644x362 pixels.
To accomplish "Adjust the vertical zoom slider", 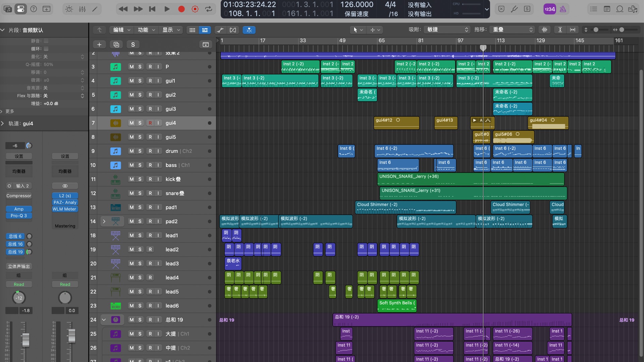I will tap(596, 29).
